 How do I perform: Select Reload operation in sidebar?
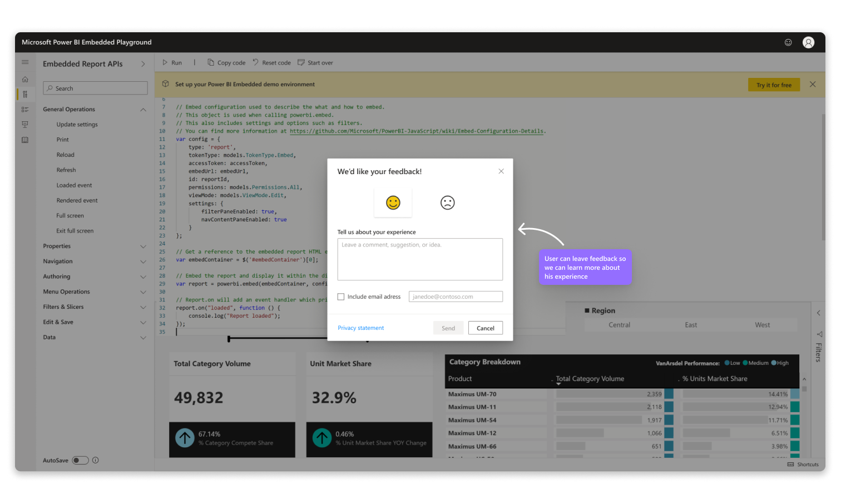tap(65, 155)
